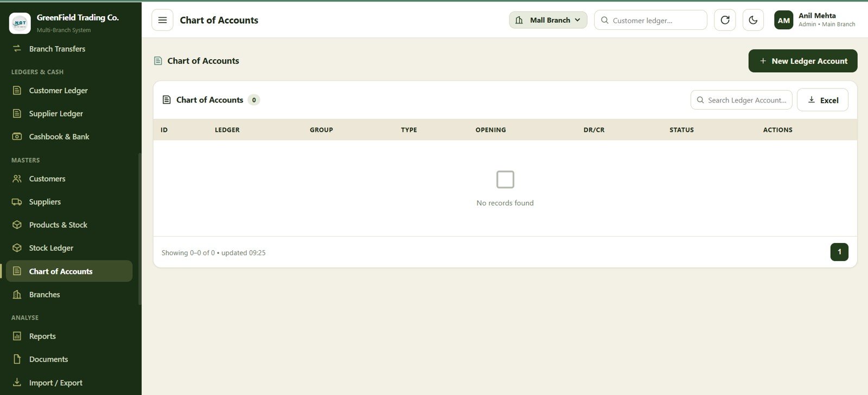Click the LEDGERS & CASH section label
Screen dimensions: 868x395
(37, 72)
